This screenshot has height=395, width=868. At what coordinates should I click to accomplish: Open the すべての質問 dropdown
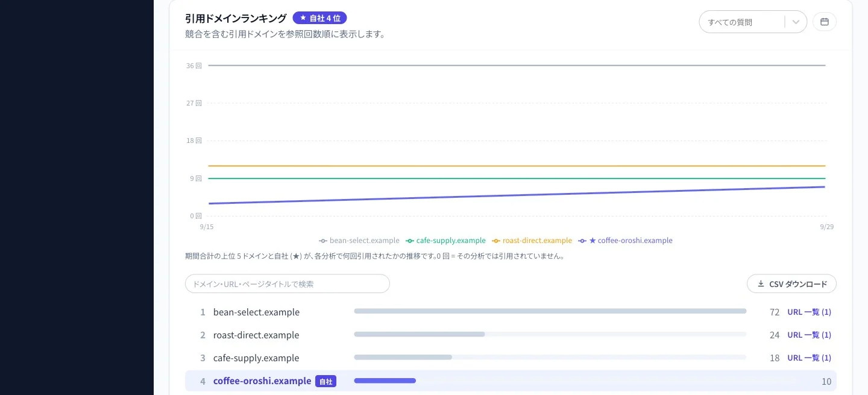pyautogui.click(x=753, y=22)
